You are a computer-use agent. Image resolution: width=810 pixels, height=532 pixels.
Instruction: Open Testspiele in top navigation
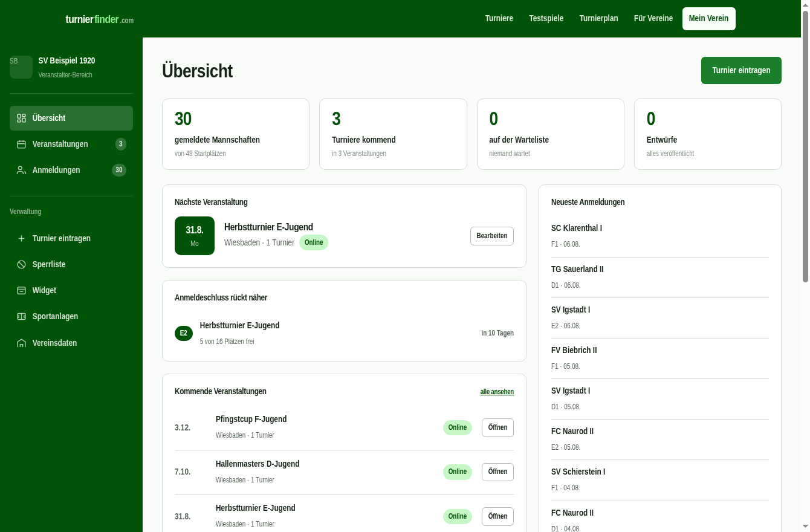546,19
